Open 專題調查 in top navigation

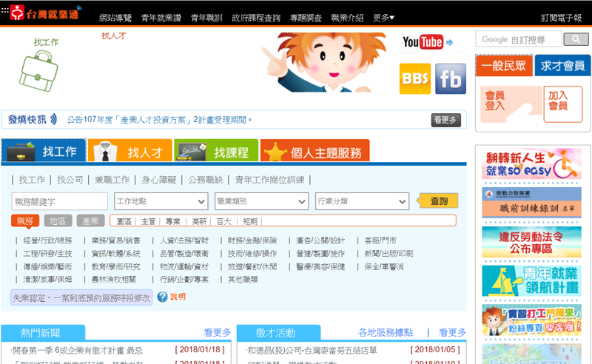point(306,18)
